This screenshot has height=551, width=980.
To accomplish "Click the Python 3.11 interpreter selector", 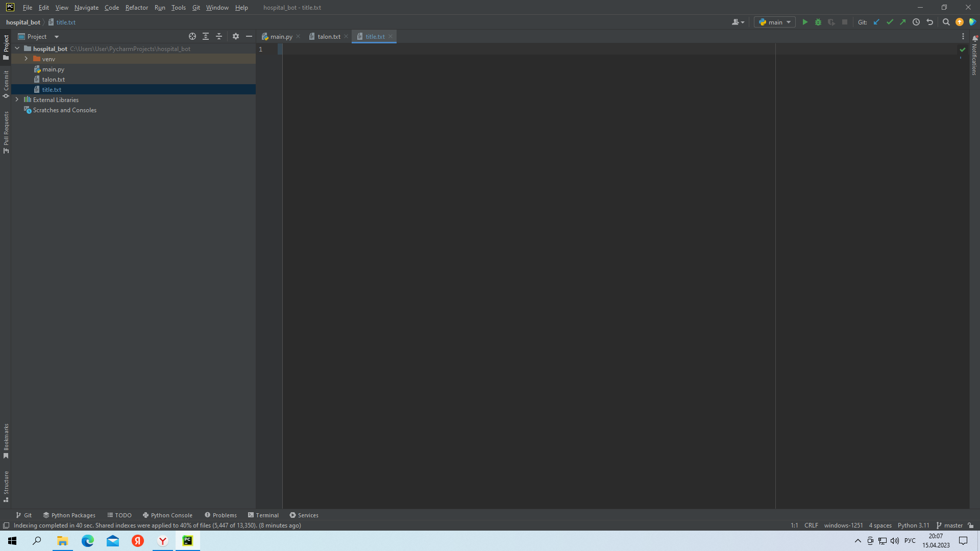I will click(913, 525).
